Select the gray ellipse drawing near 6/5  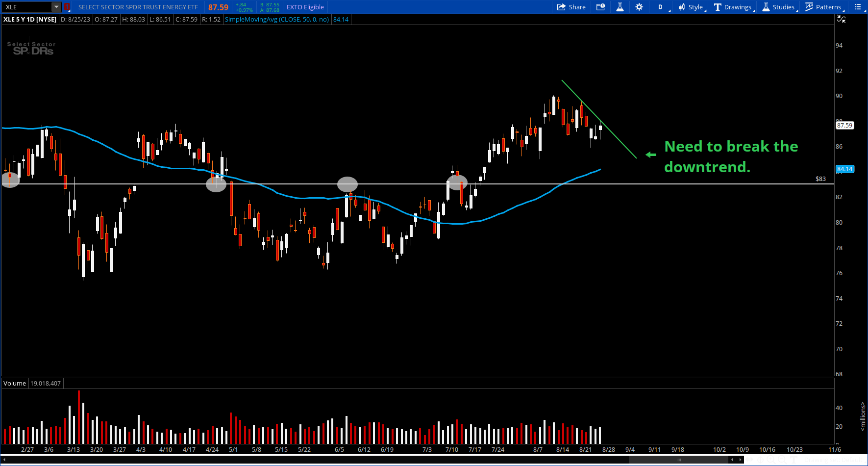tap(347, 184)
